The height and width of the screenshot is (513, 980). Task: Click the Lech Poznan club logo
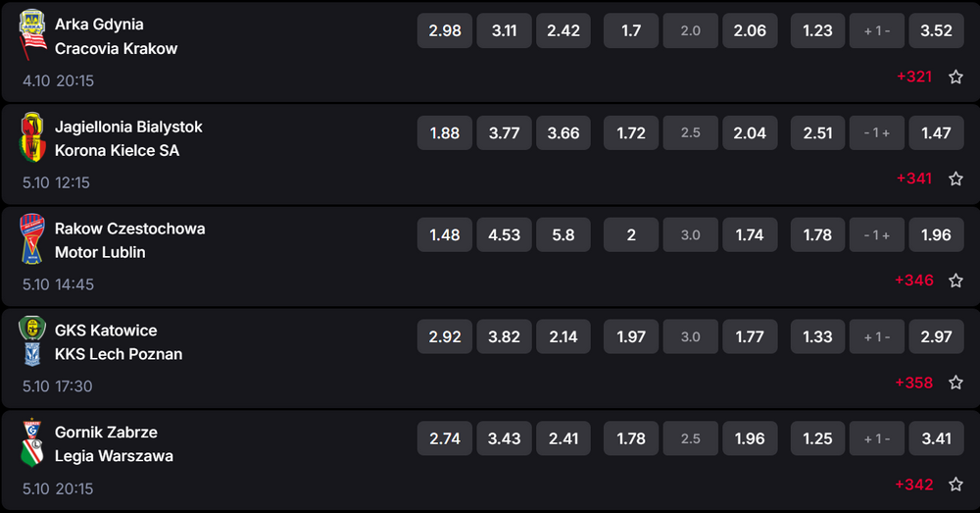(x=32, y=354)
